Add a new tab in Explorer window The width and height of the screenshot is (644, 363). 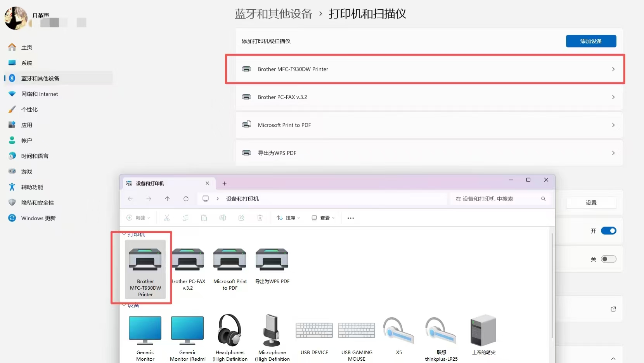[x=224, y=183]
